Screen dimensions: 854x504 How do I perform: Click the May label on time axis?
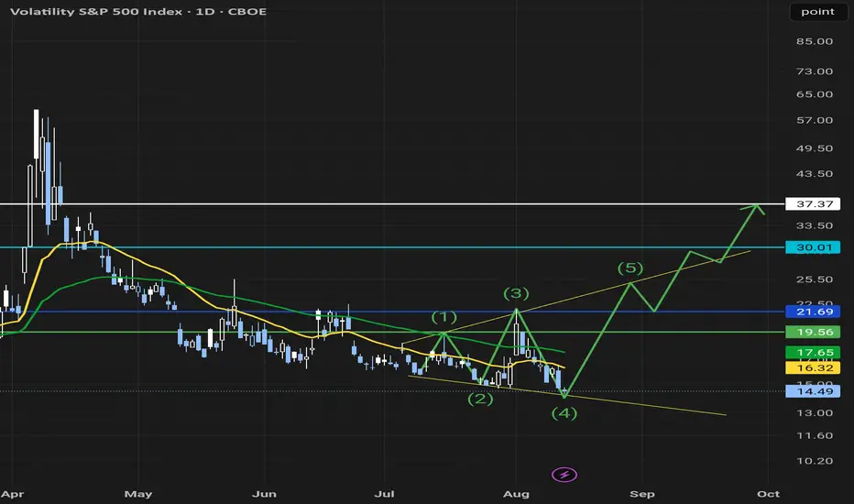pos(138,494)
